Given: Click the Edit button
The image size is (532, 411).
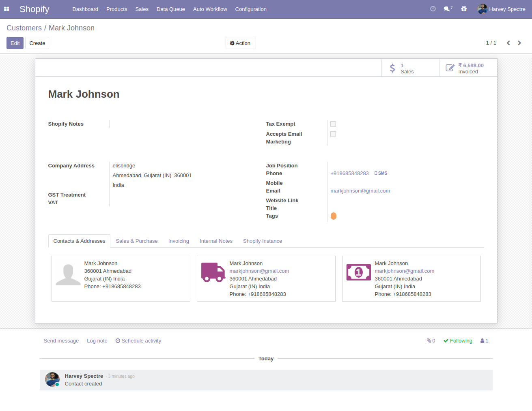Looking at the screenshot, I should coord(15,43).
